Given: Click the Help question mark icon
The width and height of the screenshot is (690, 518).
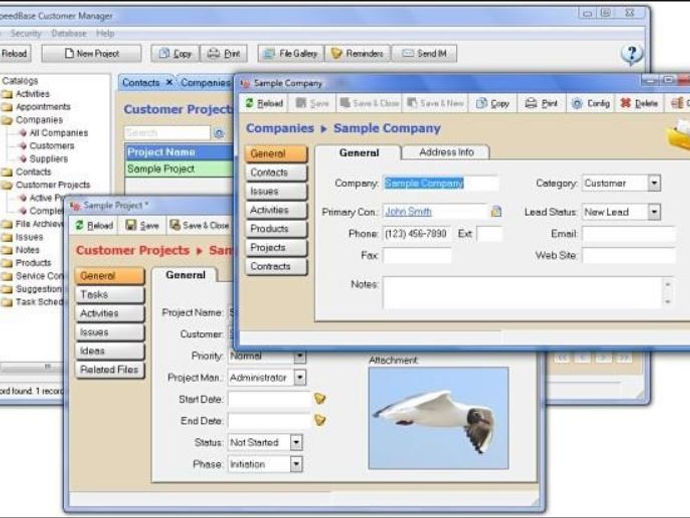Looking at the screenshot, I should point(632,54).
